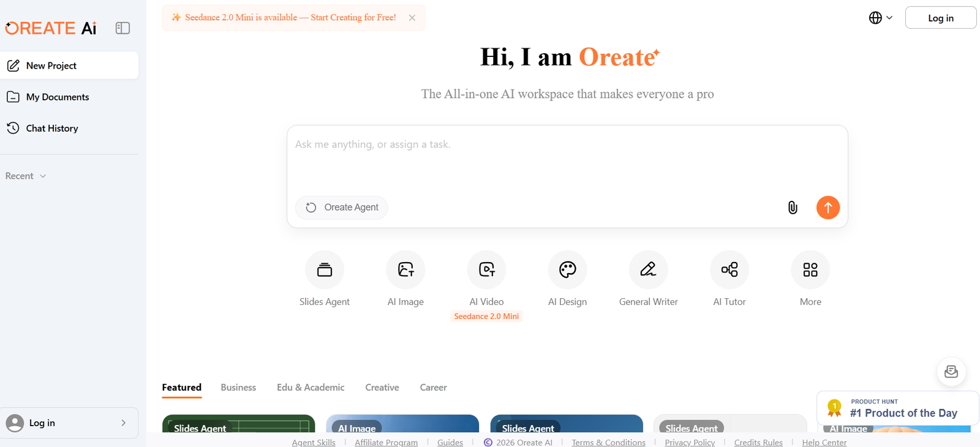Open the Agent Skills footer link

pyautogui.click(x=314, y=442)
